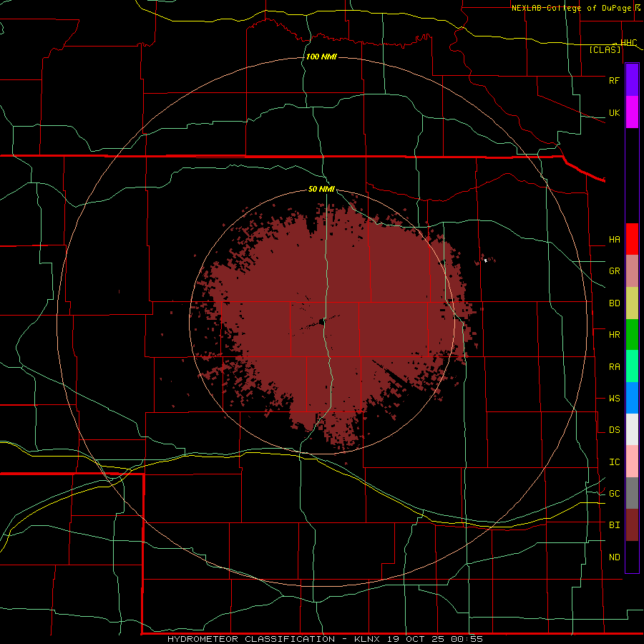This screenshot has width=644, height=644.
Task: Click the dark green HR swatch
Action: (x=632, y=335)
